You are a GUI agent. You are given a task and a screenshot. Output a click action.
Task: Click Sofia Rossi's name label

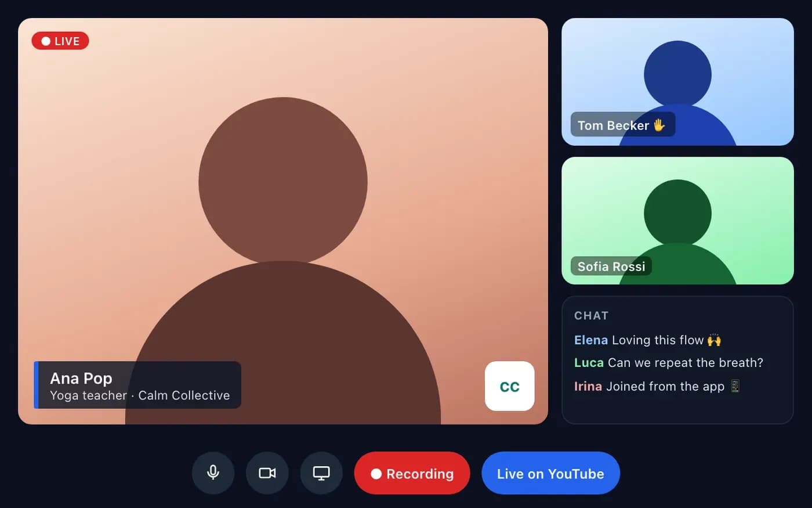(x=611, y=266)
